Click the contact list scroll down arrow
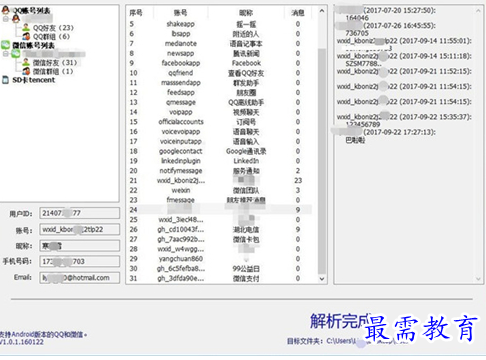 (x=322, y=279)
